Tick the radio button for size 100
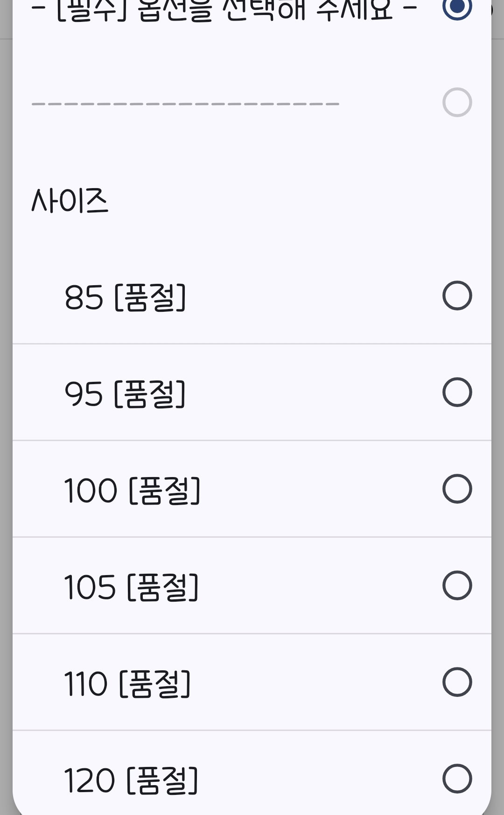This screenshot has width=504, height=815. pyautogui.click(x=457, y=489)
